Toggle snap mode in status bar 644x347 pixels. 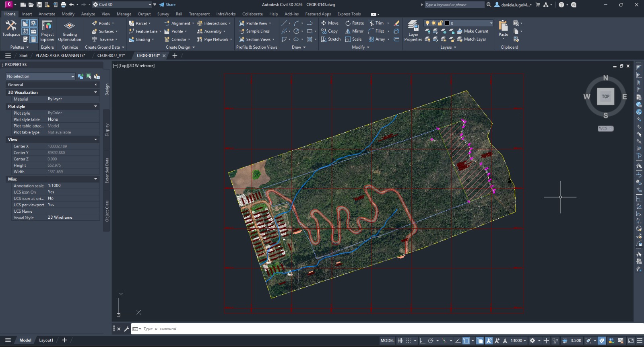(409, 341)
